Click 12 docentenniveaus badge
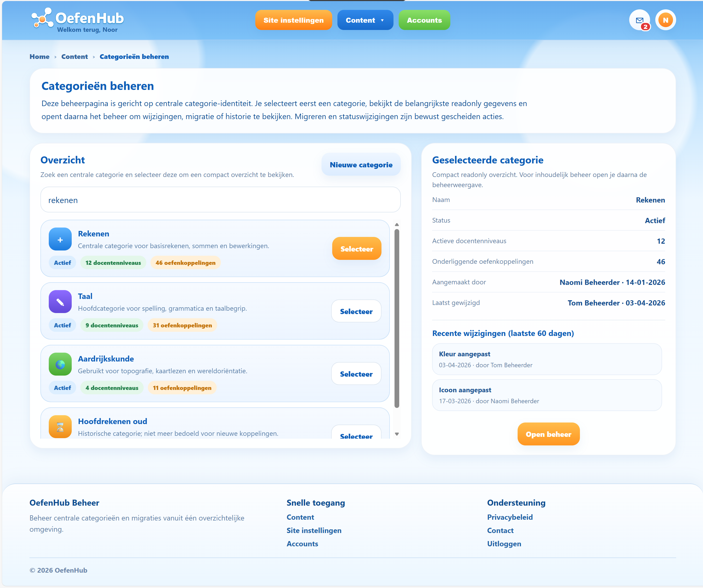Image resolution: width=703 pixels, height=588 pixels. click(113, 263)
